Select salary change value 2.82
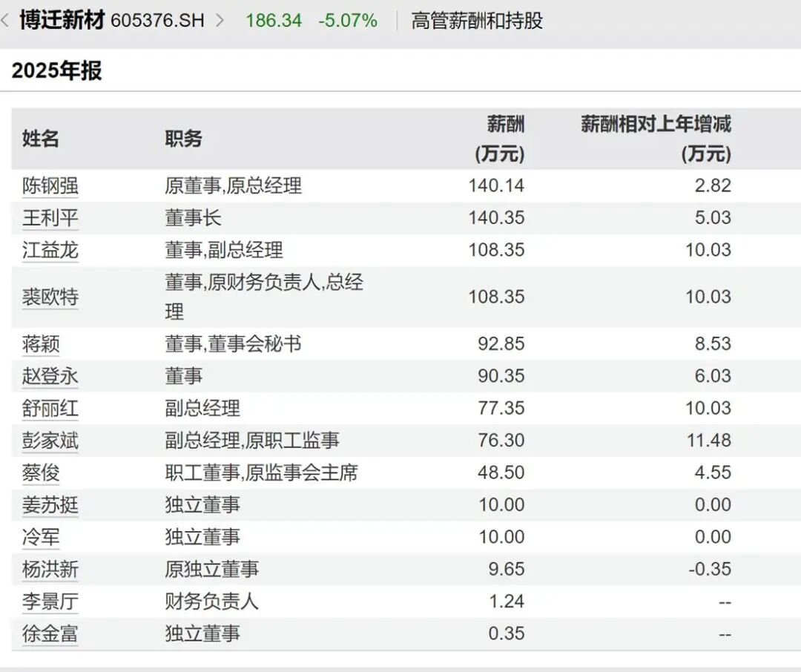 click(x=713, y=185)
